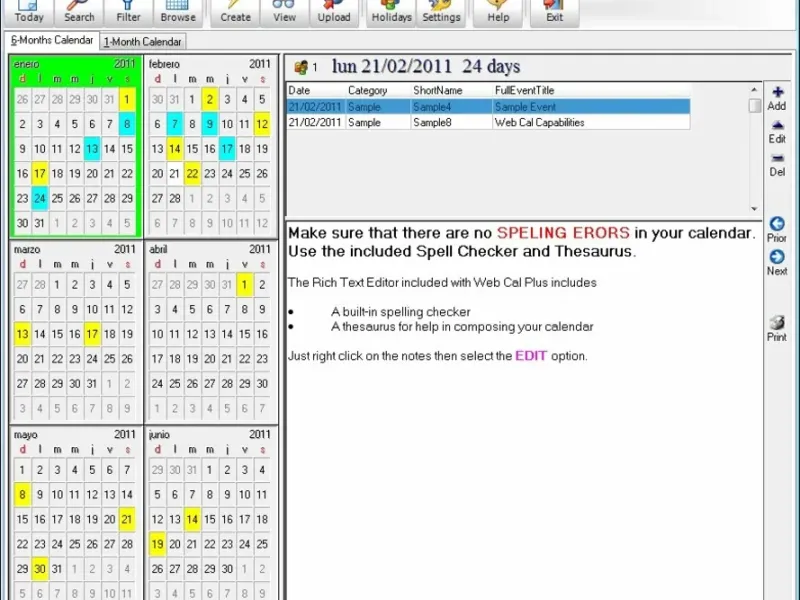
Task: Select enero 13 highlighted in cyan
Action: [x=92, y=148]
